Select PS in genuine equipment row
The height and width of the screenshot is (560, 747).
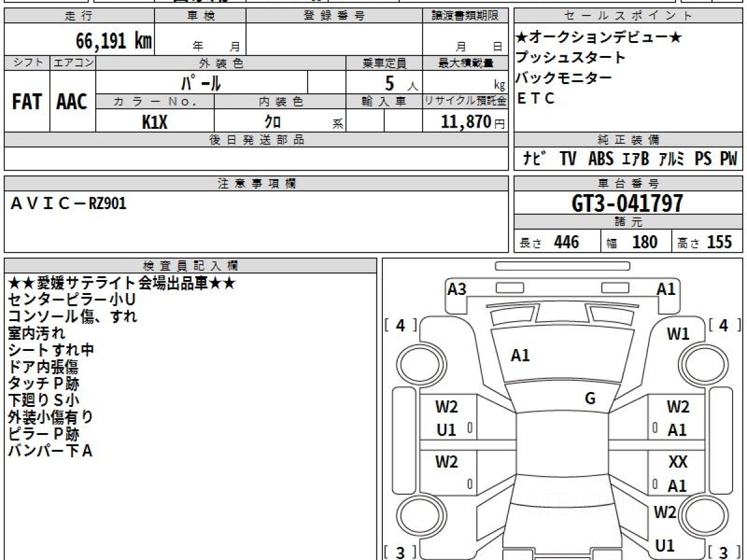point(703,159)
